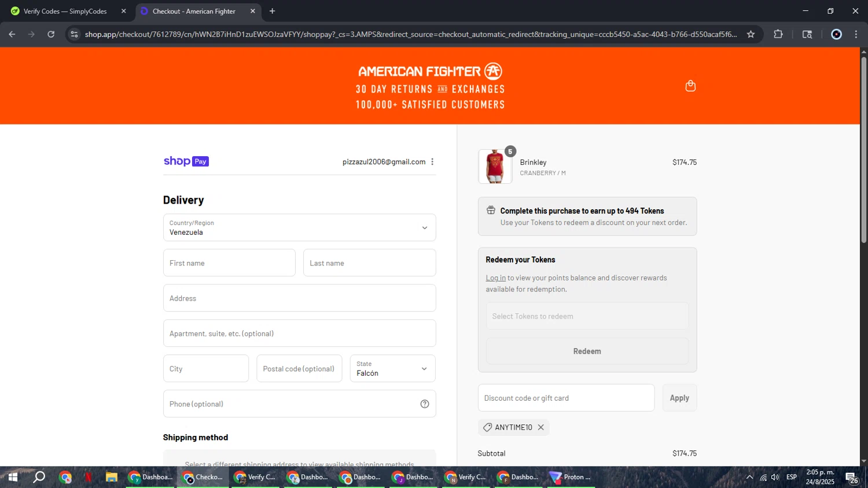Switch to the Verify Codes — SimplyCodes tab
Viewport: 868px width, 488px height.
pyautogui.click(x=67, y=11)
